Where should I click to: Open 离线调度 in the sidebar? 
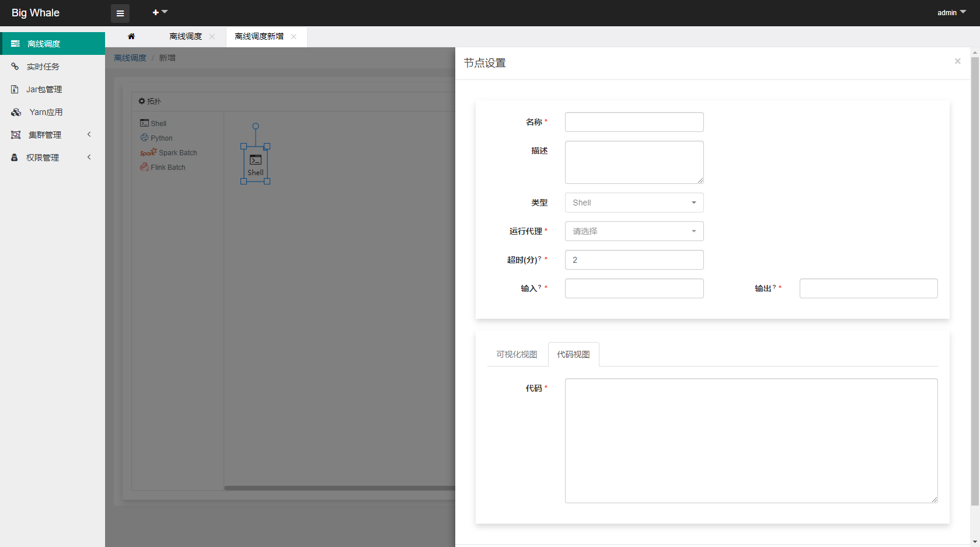coord(53,44)
